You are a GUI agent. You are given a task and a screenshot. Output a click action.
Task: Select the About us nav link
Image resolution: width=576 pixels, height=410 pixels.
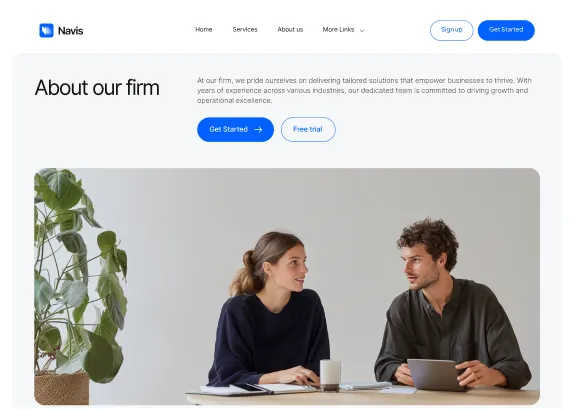coord(290,30)
